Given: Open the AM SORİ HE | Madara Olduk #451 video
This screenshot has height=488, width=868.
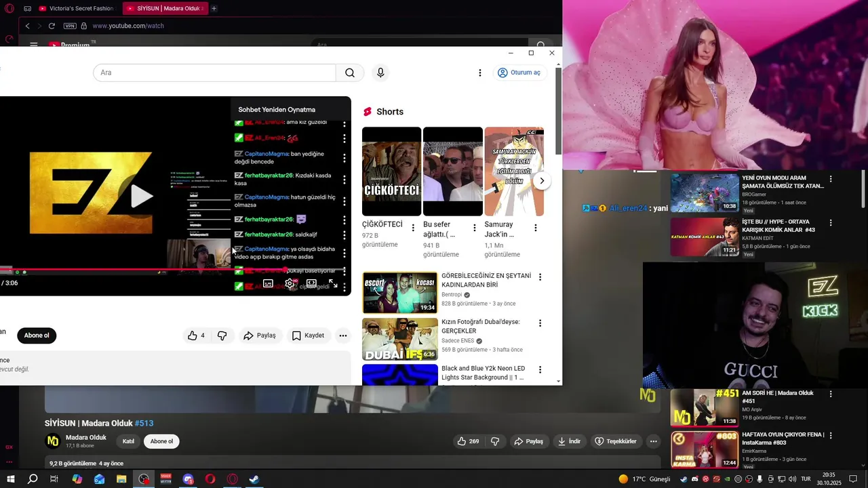Looking at the screenshot, I should coord(705,407).
